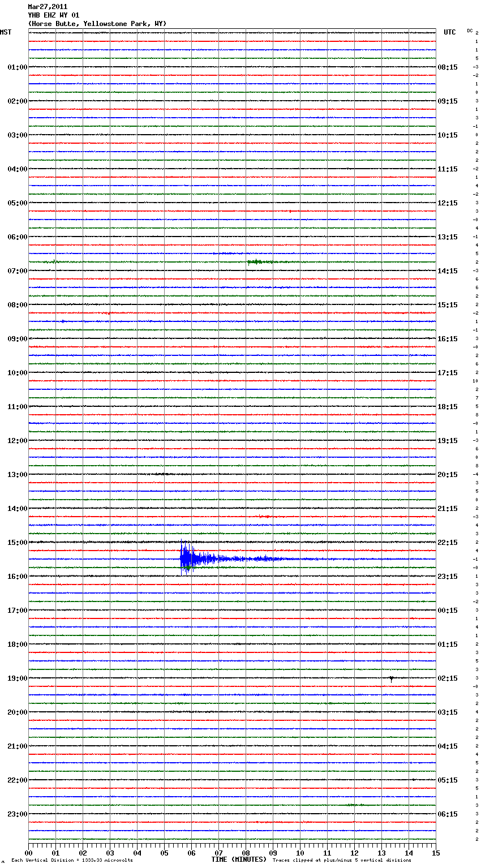
Task: Click the 12:00 MST time label
Action: click(17, 441)
